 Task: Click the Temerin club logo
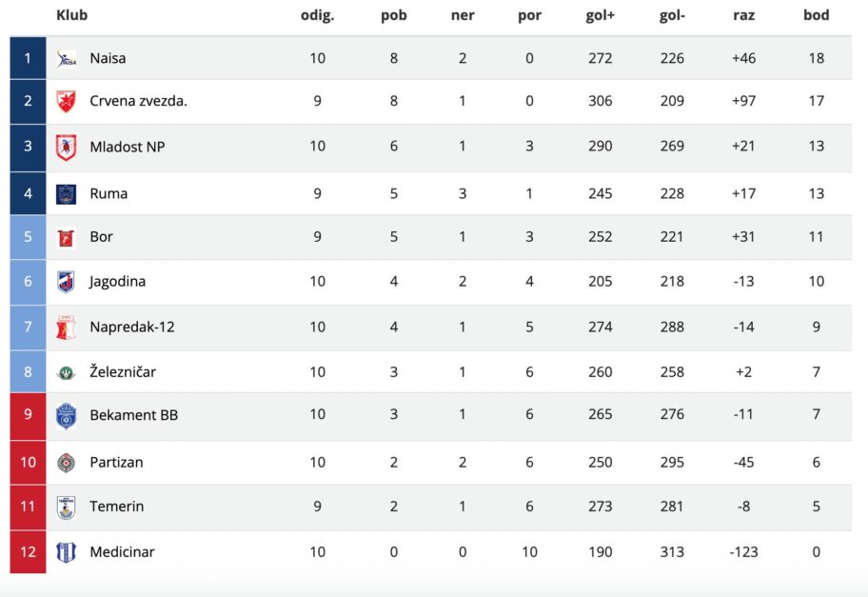(x=66, y=507)
